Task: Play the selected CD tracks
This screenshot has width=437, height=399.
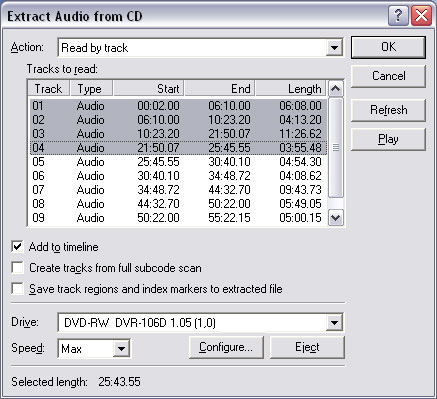Action: point(388,139)
